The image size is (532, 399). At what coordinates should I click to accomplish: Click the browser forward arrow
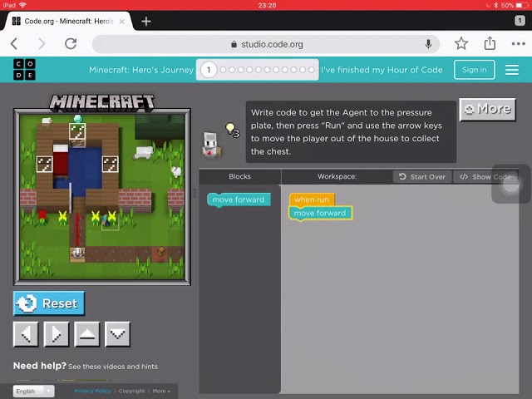click(42, 44)
